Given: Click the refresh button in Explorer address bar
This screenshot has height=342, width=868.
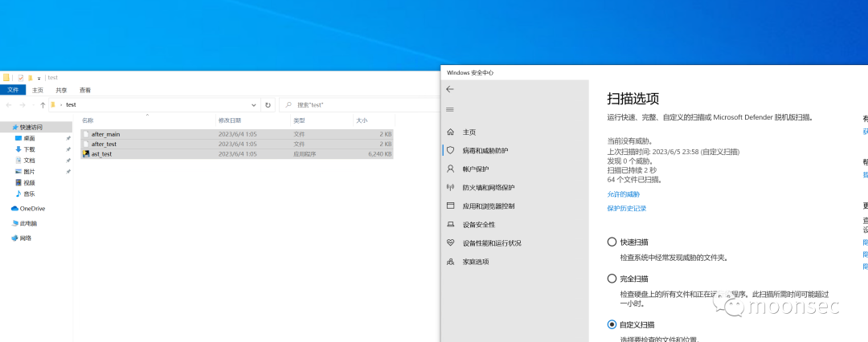Looking at the screenshot, I should [268, 104].
